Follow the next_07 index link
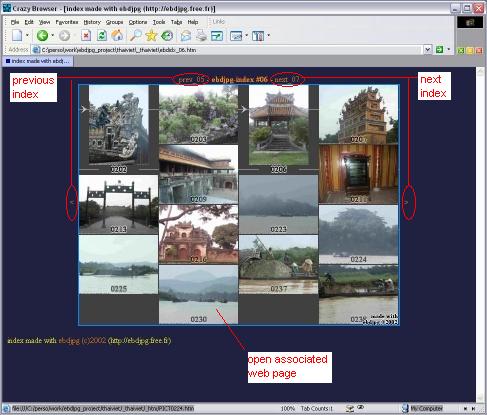Image resolution: width=487 pixels, height=415 pixels. 287,79
